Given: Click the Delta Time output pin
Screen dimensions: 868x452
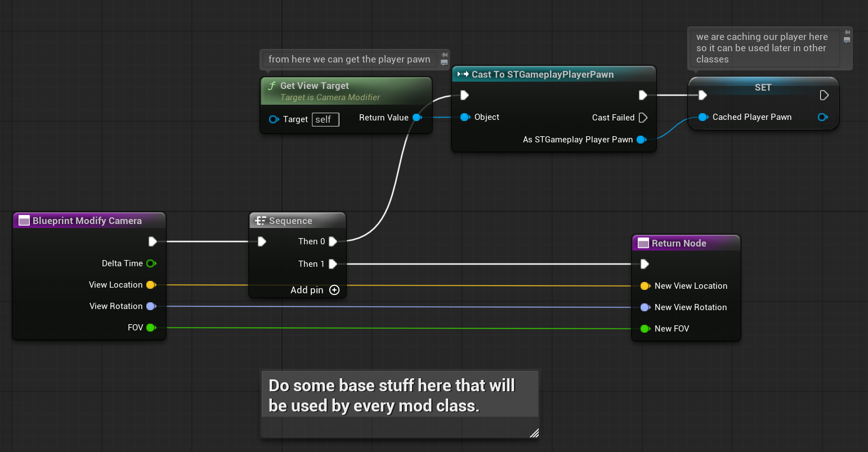Looking at the screenshot, I should coord(151,263).
